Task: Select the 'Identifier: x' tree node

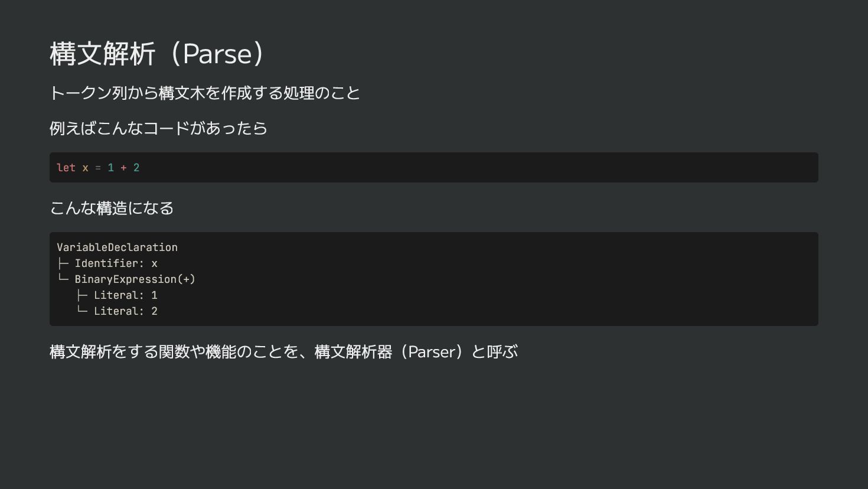Action: tap(116, 263)
